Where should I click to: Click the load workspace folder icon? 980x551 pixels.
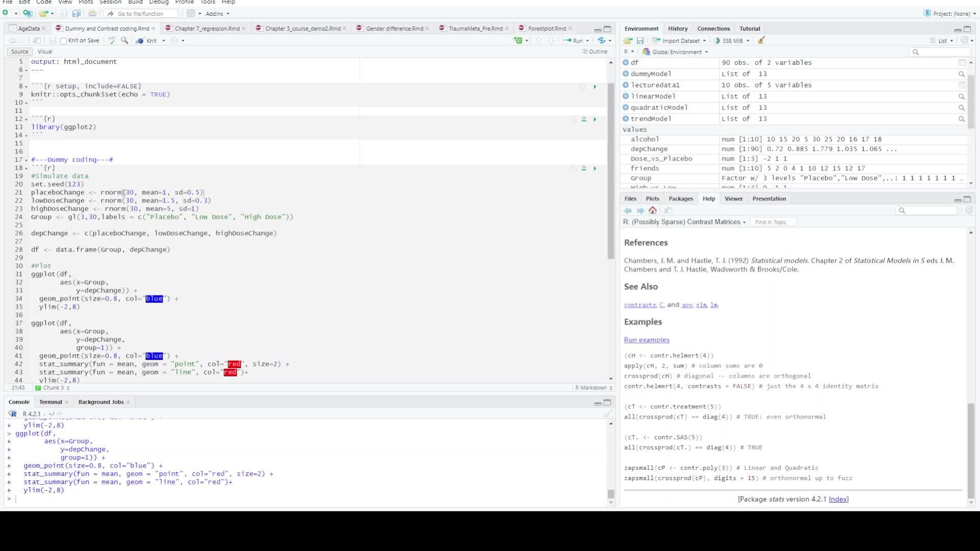coord(628,40)
